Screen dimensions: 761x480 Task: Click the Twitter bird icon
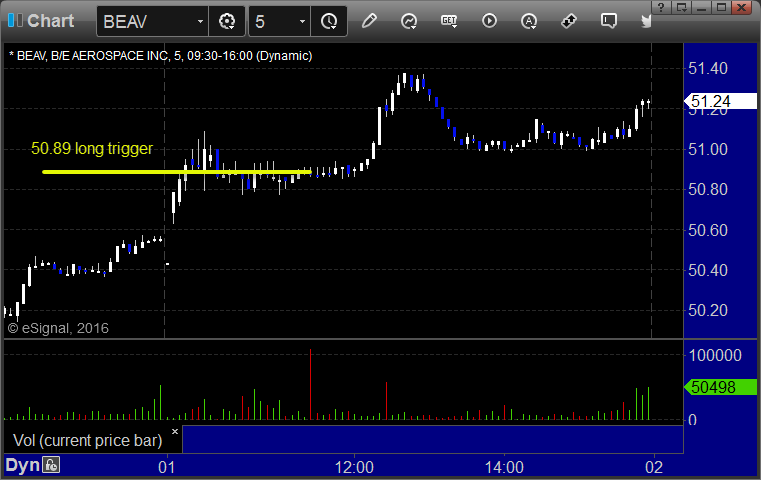pyautogui.click(x=646, y=21)
